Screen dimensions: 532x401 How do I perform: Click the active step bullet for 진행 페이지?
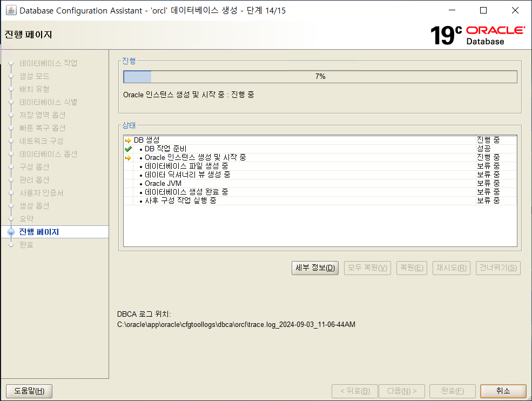(x=11, y=232)
